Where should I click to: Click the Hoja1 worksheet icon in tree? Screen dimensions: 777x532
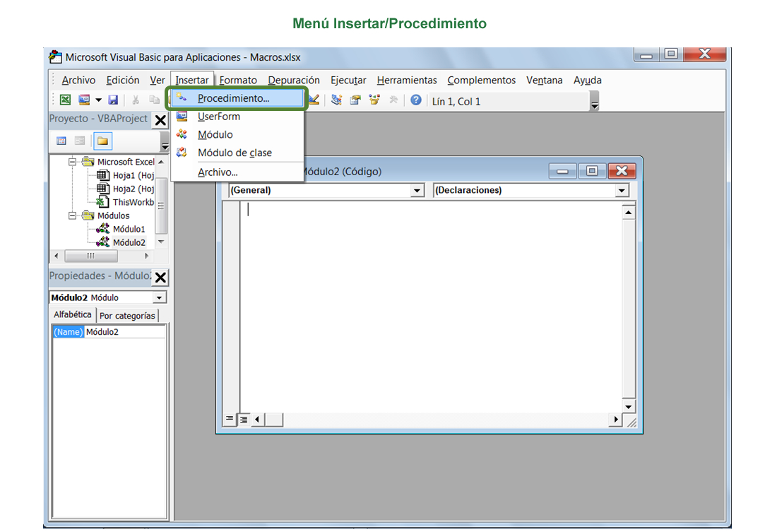click(102, 175)
